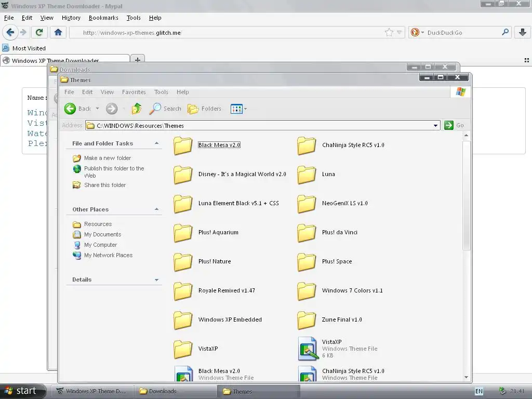The image size is (532, 399).
Task: Select the Black Mesa v2.0 theme file
Action: click(214, 374)
